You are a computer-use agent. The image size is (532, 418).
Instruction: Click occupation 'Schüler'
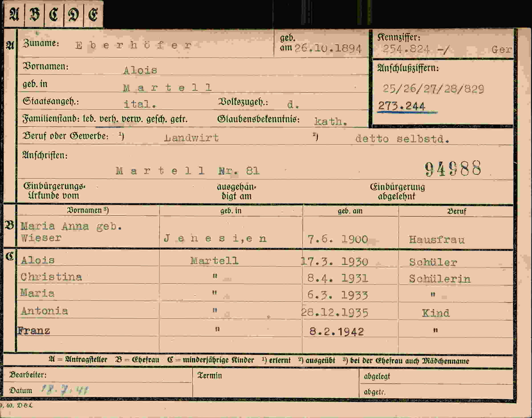[x=433, y=262]
